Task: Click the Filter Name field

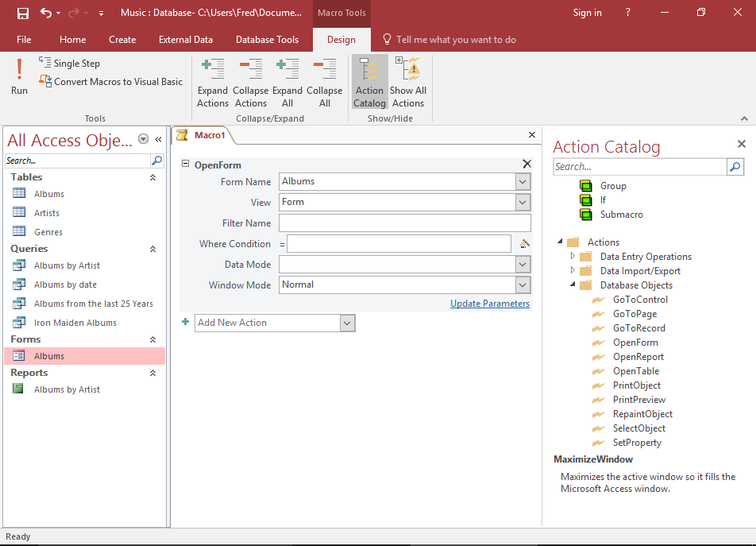Action: 404,223
